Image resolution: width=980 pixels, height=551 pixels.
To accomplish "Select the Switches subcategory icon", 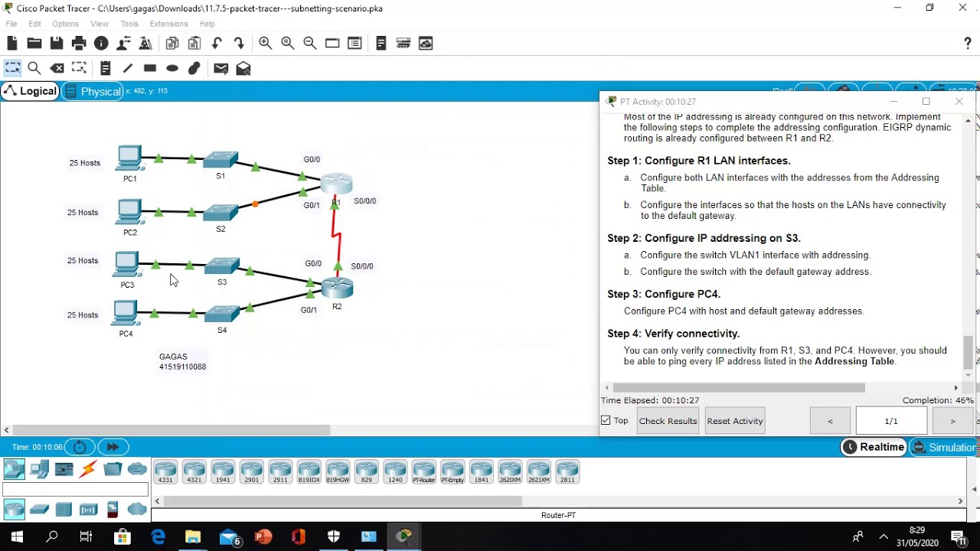I will click(39, 509).
